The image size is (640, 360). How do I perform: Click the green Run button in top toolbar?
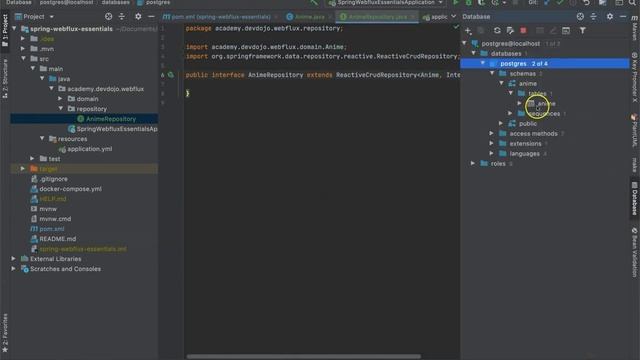pyautogui.click(x=456, y=2)
